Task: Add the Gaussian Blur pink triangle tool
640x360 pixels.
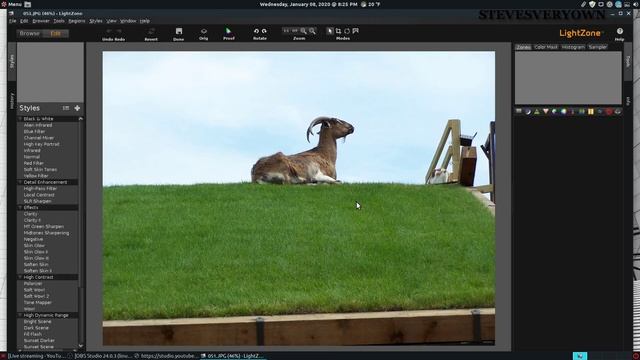Action: [x=546, y=111]
